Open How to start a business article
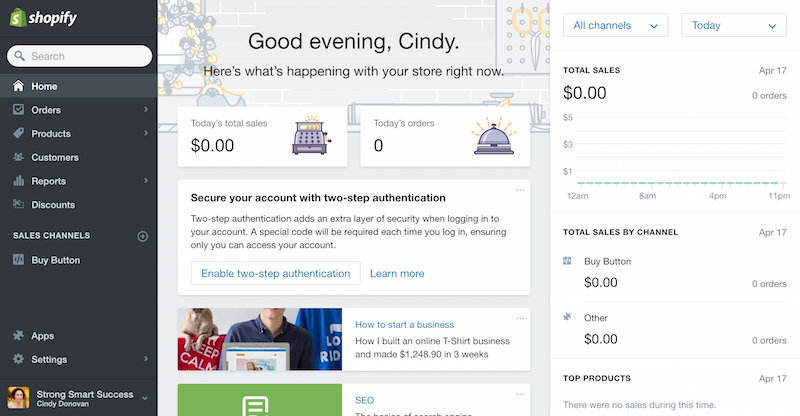The width and height of the screenshot is (800, 416). 404,325
